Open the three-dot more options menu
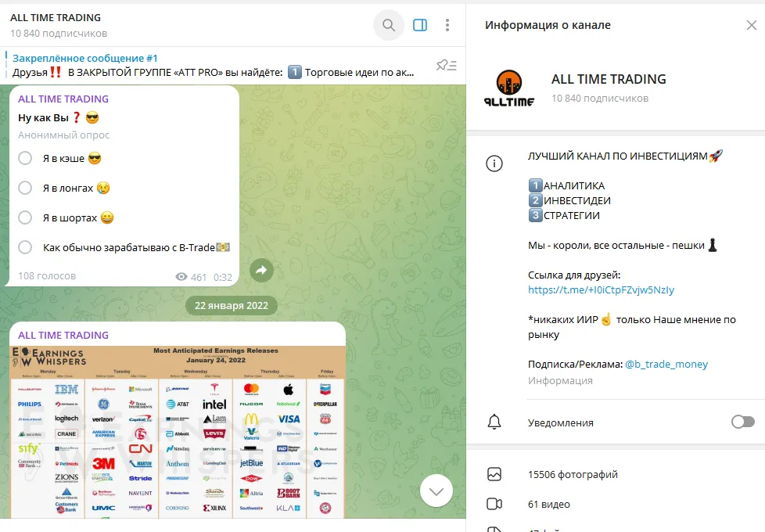The width and height of the screenshot is (765, 532). click(447, 25)
